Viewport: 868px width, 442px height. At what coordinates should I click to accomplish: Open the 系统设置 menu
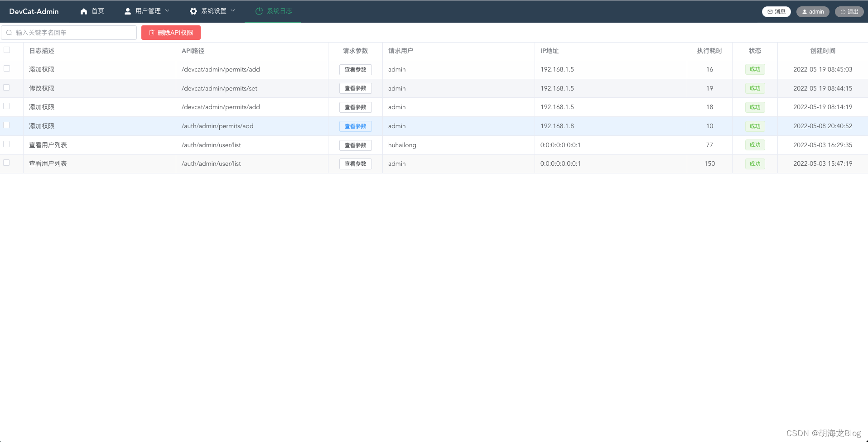pyautogui.click(x=212, y=11)
